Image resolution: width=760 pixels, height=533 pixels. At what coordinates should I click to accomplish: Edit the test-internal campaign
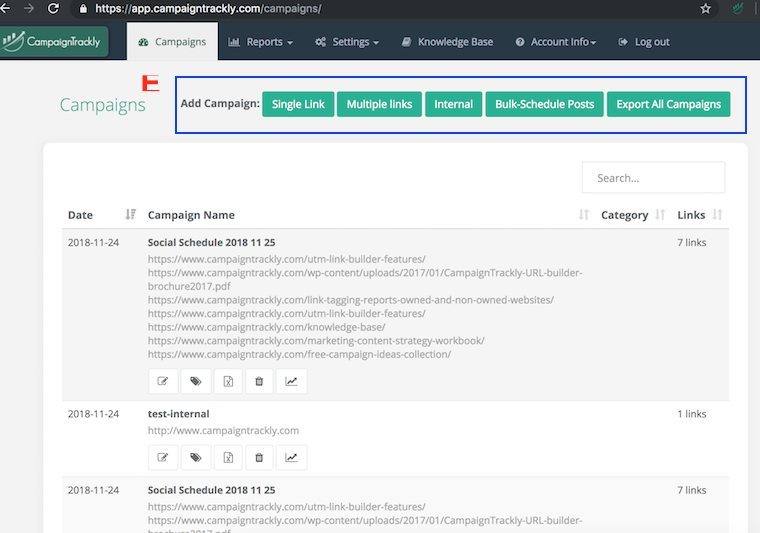pyautogui.click(x=163, y=457)
